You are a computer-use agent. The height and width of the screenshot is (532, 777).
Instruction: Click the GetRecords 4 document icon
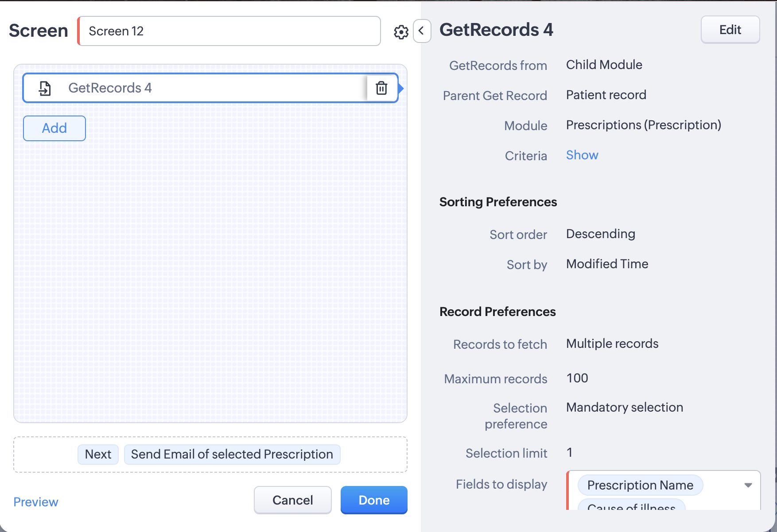(45, 88)
